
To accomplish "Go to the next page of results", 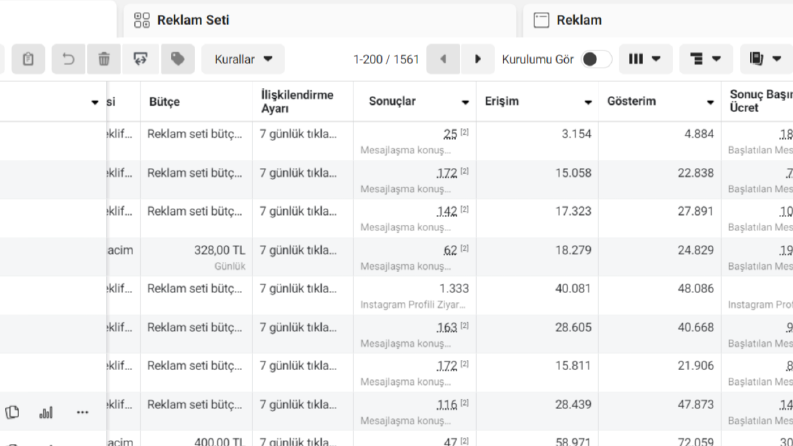I will tap(477, 59).
